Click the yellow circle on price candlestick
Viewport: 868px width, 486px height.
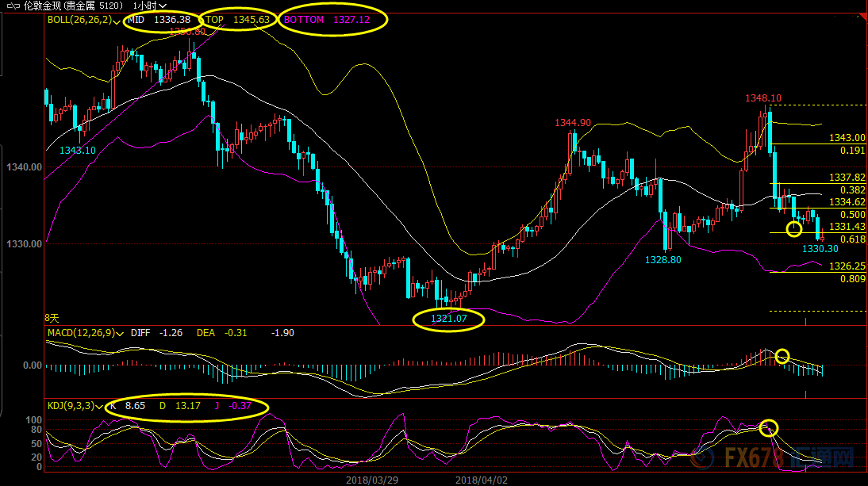[x=793, y=229]
